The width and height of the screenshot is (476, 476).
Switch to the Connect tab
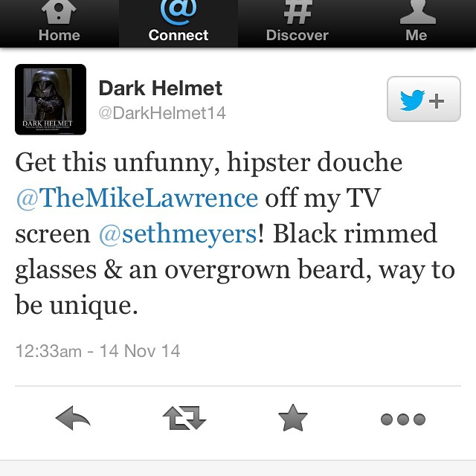(x=178, y=23)
